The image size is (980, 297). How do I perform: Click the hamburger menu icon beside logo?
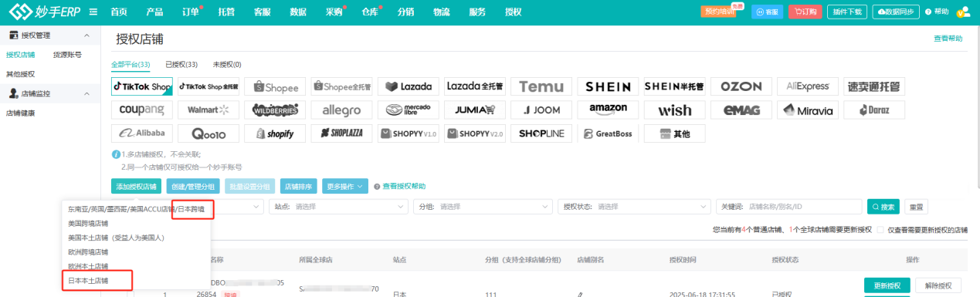pyautogui.click(x=93, y=12)
